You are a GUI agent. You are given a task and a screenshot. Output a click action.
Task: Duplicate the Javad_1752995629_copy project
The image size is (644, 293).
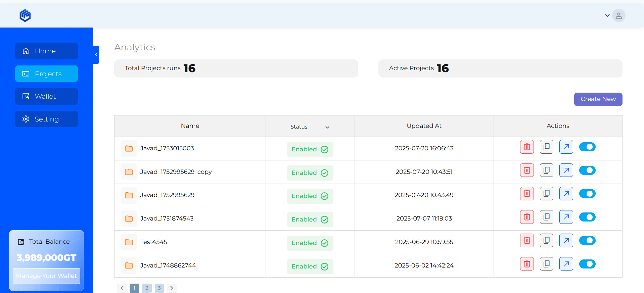click(x=546, y=170)
